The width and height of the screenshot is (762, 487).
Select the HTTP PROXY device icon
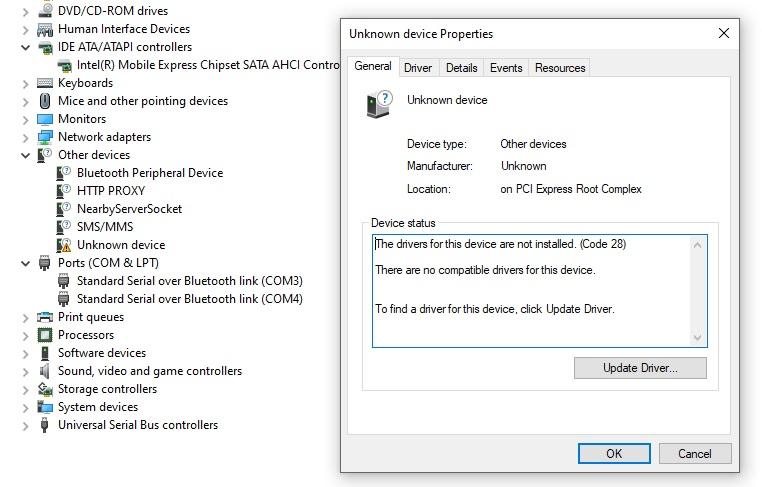[64, 191]
